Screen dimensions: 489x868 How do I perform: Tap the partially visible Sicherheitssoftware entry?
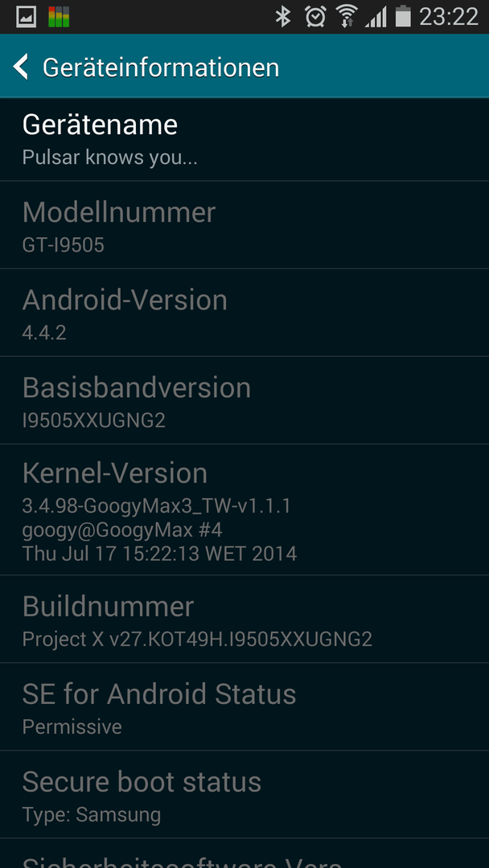[244, 853]
